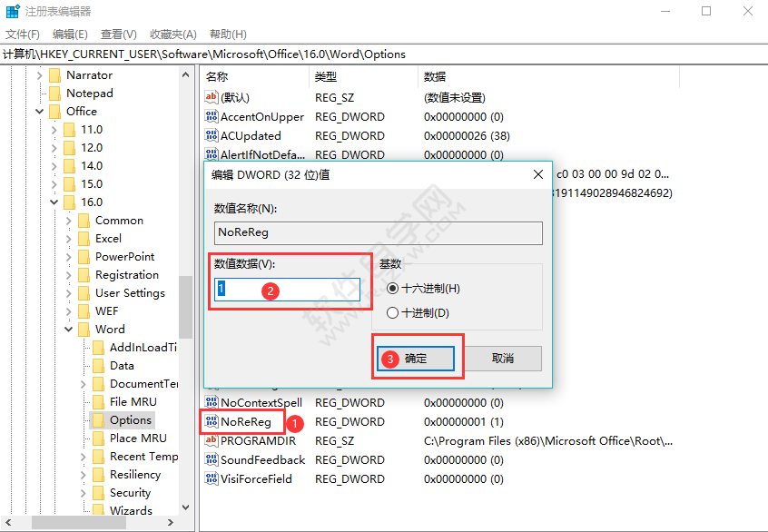This screenshot has height=532, width=768.
Task: Click the DWORD icon beside AccentOnUpper
Action: (x=209, y=116)
